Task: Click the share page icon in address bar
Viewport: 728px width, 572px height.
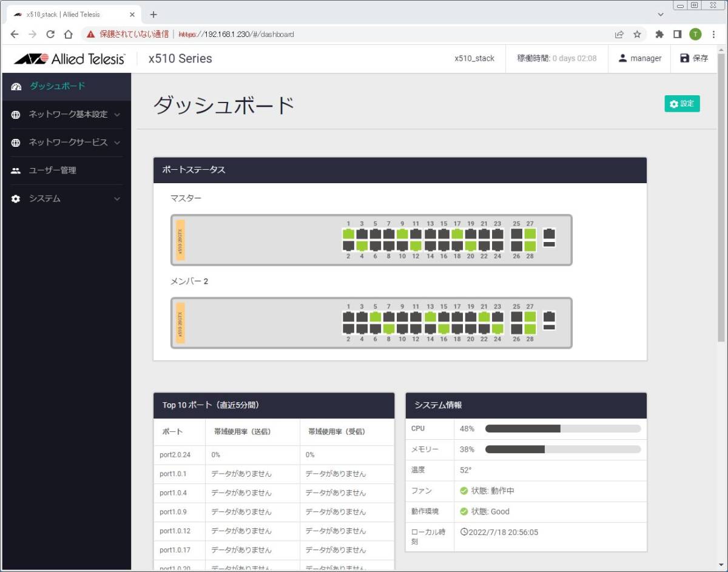Action: (x=619, y=35)
